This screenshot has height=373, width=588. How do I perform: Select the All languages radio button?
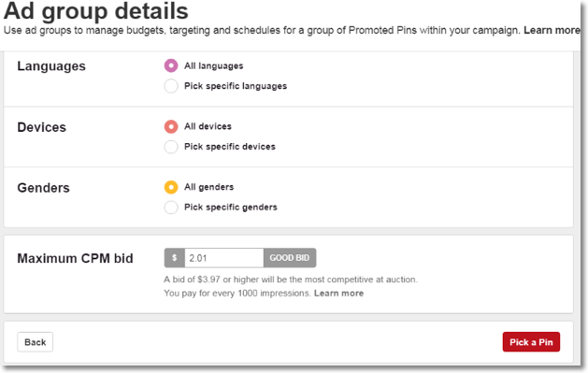point(171,65)
